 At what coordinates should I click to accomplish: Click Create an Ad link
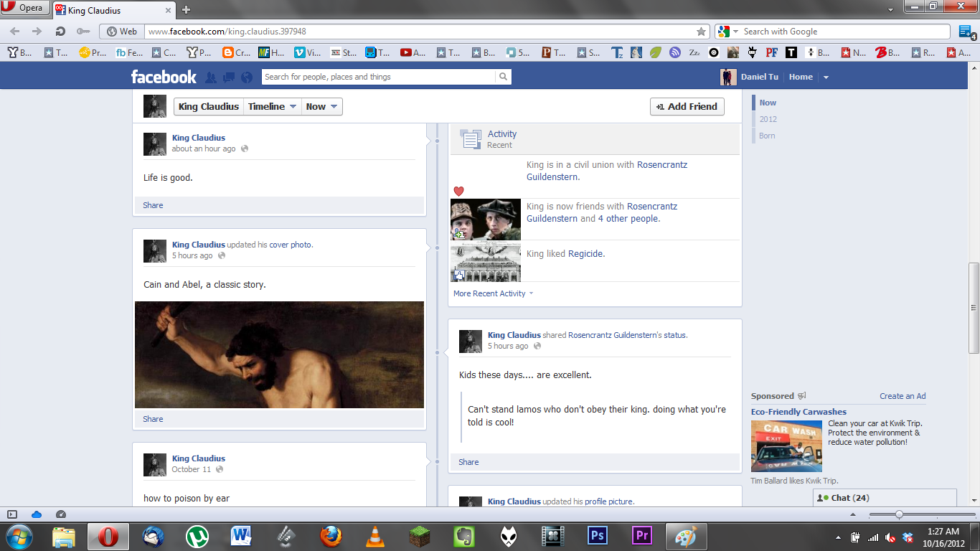(x=903, y=396)
